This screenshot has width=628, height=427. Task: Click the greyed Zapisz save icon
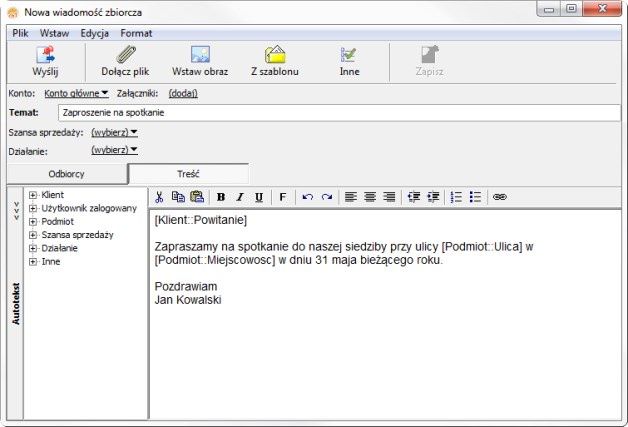click(430, 54)
